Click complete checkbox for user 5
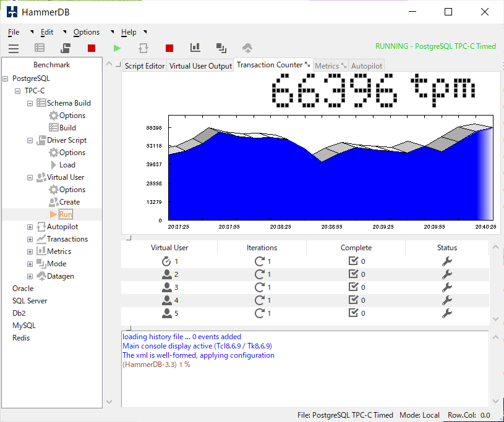Image resolution: width=504 pixels, height=422 pixels. (353, 313)
